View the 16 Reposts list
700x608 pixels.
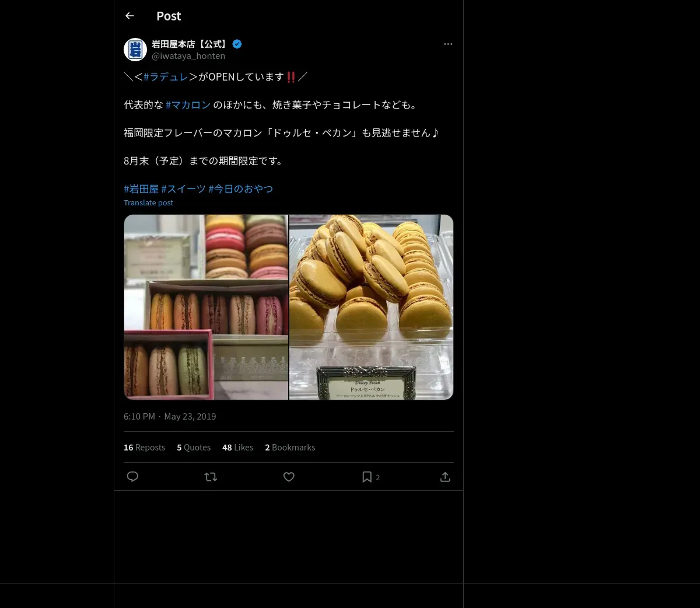pyautogui.click(x=144, y=448)
